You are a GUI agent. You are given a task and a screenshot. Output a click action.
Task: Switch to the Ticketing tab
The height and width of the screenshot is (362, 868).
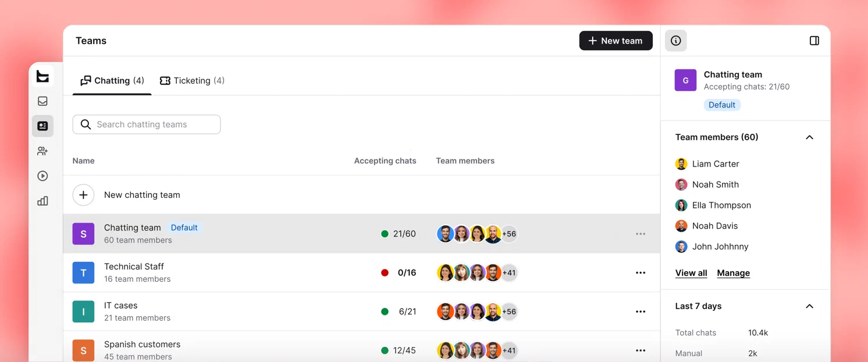(192, 80)
